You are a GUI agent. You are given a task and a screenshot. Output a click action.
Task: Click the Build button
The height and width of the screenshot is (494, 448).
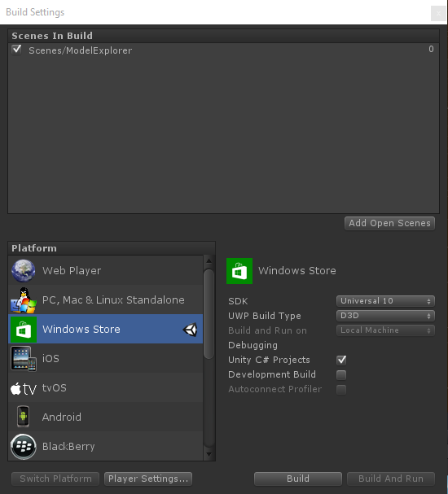tap(298, 479)
